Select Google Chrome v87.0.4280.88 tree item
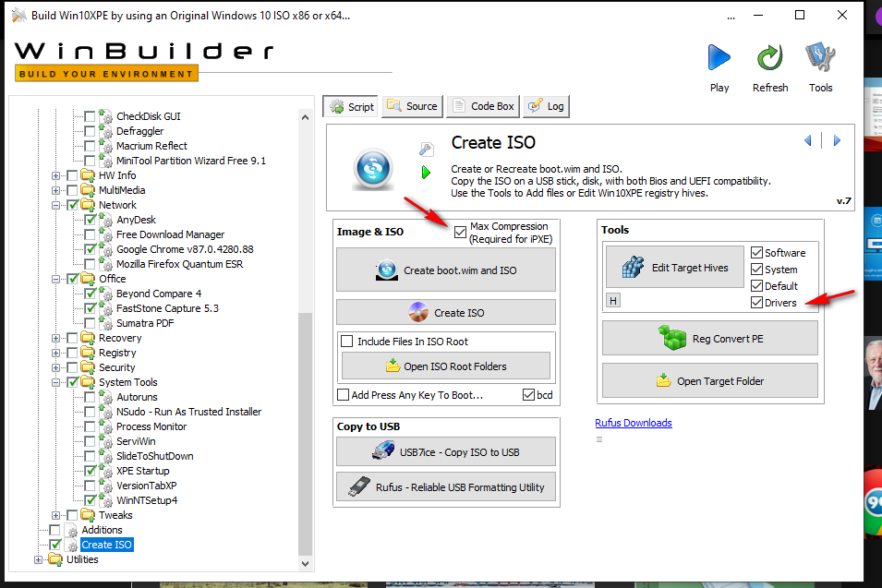882x588 pixels. 185,249
